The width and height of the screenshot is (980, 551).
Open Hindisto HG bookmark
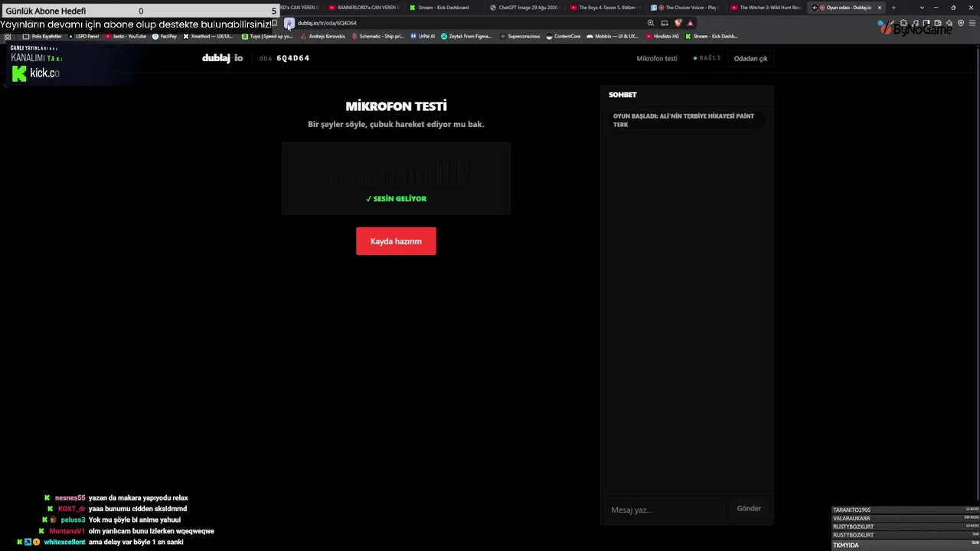662,36
